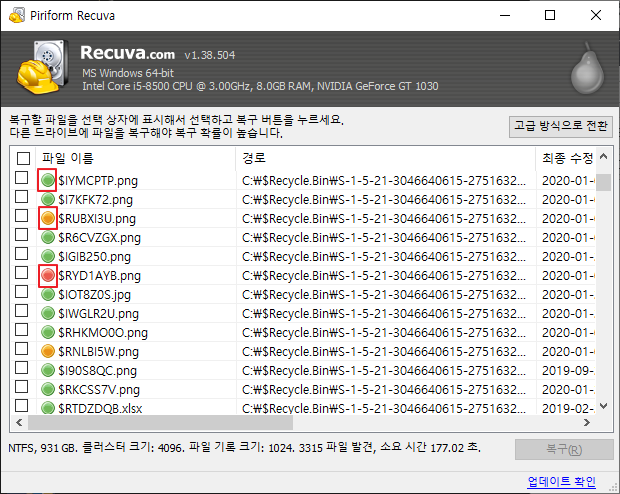The width and height of the screenshot is (620, 494).
Task: Click the Recuva title bar app icon
Action: (x=17, y=15)
